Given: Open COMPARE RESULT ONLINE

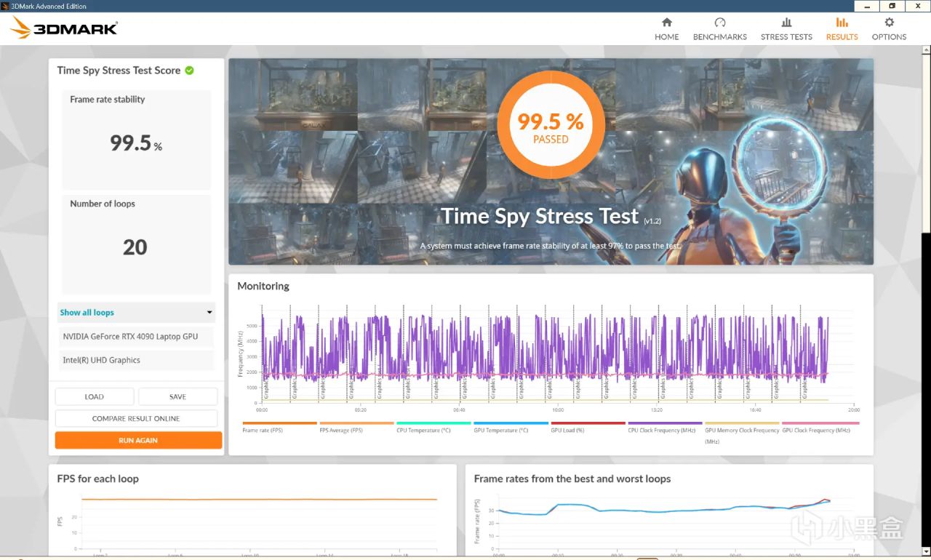Looking at the screenshot, I should coord(136,418).
